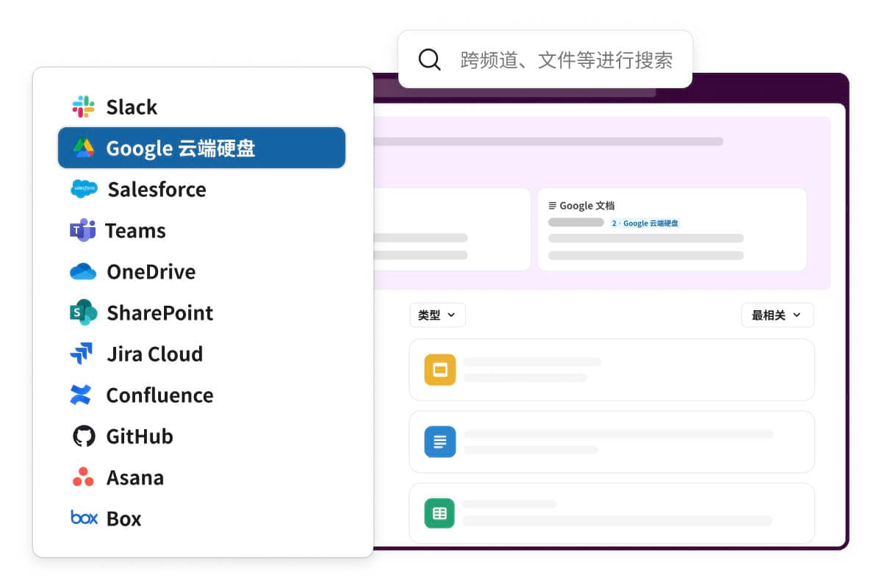Open the Google 文档 result card

click(x=673, y=228)
